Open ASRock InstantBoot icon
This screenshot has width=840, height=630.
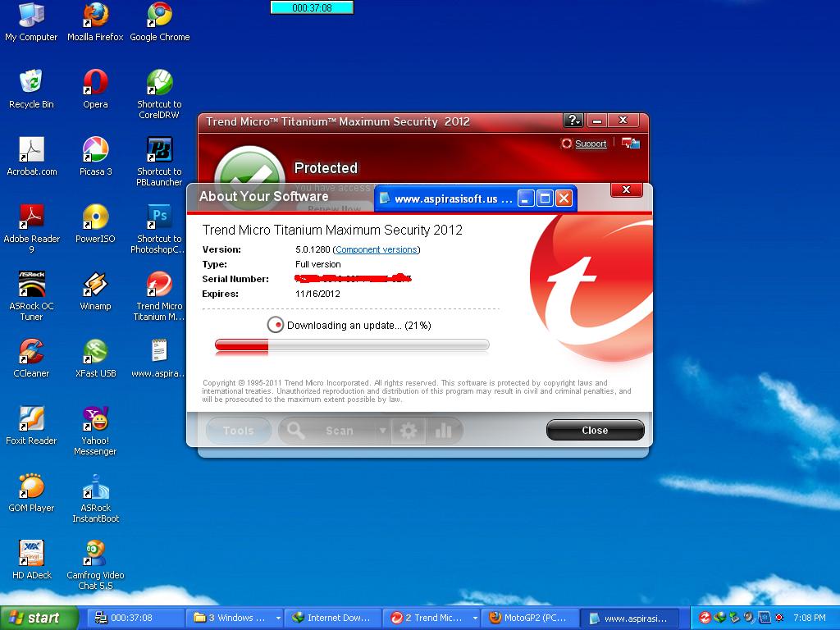click(x=95, y=498)
